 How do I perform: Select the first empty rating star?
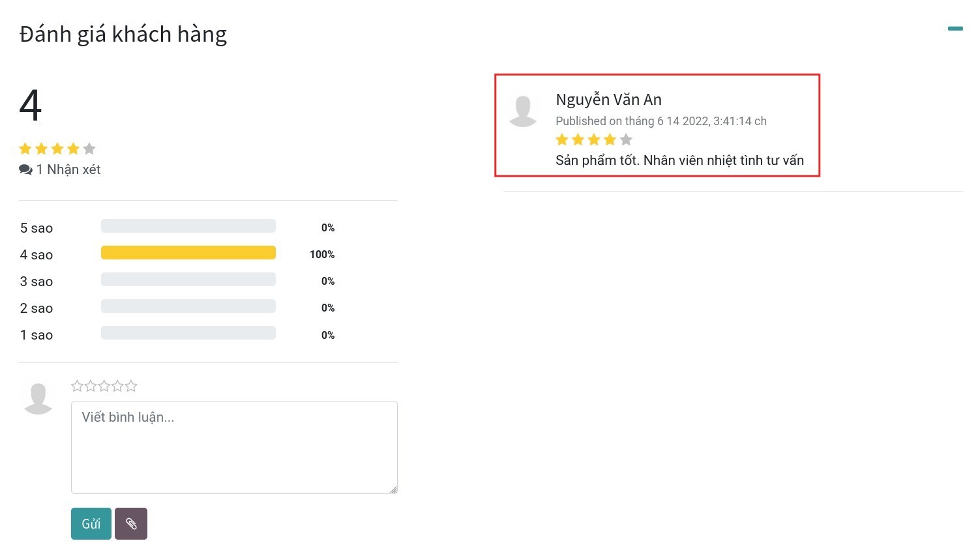tap(77, 386)
